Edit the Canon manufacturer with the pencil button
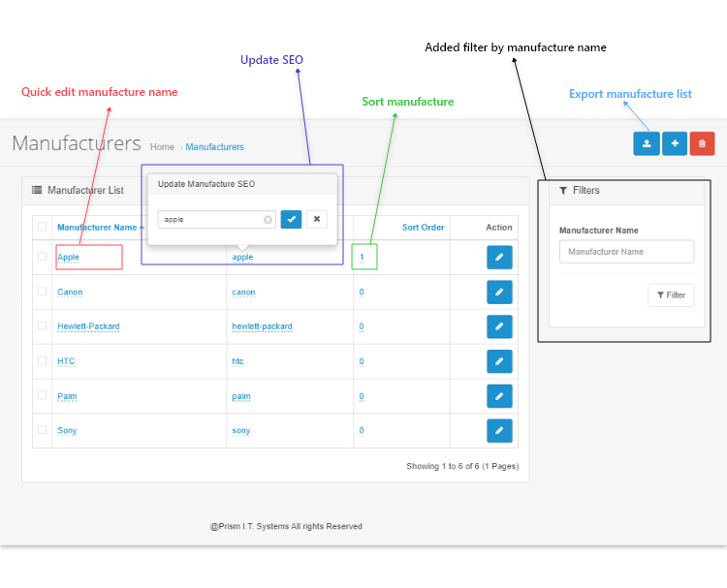The image size is (727, 588). (499, 292)
